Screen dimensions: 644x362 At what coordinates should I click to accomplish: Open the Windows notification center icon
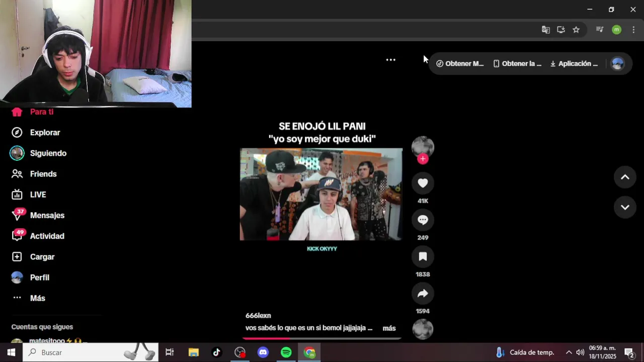pyautogui.click(x=629, y=352)
